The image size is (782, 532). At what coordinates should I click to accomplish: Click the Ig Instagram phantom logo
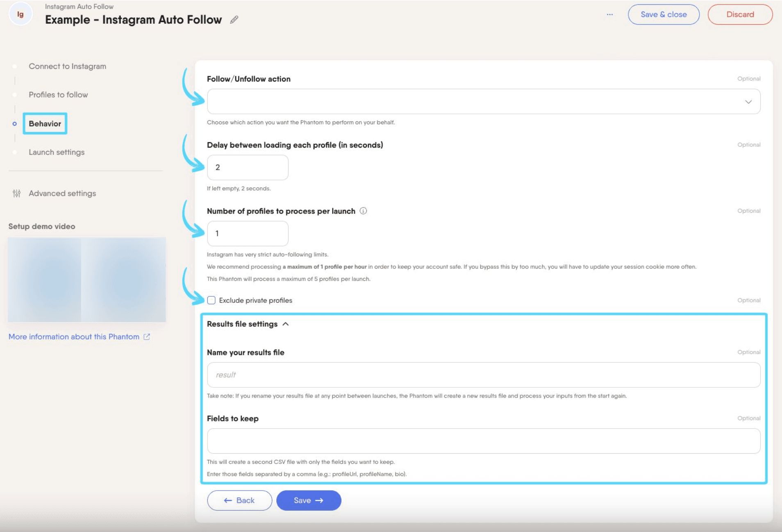click(x=20, y=14)
